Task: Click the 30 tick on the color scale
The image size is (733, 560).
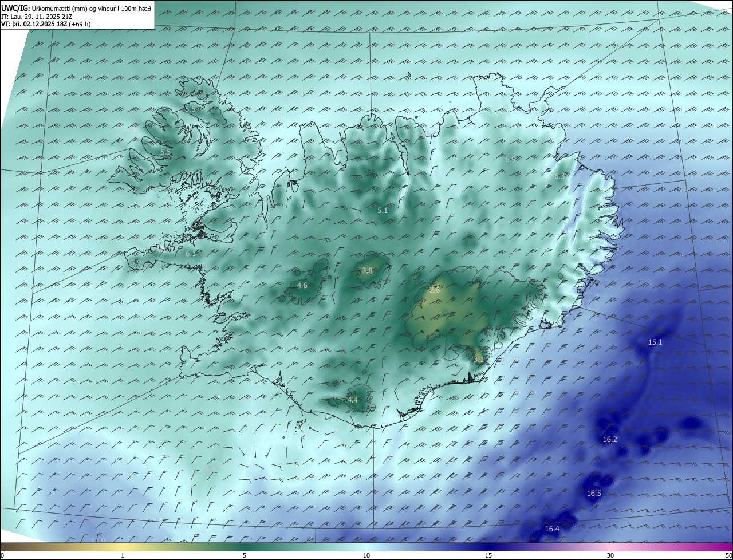Action: click(610, 555)
